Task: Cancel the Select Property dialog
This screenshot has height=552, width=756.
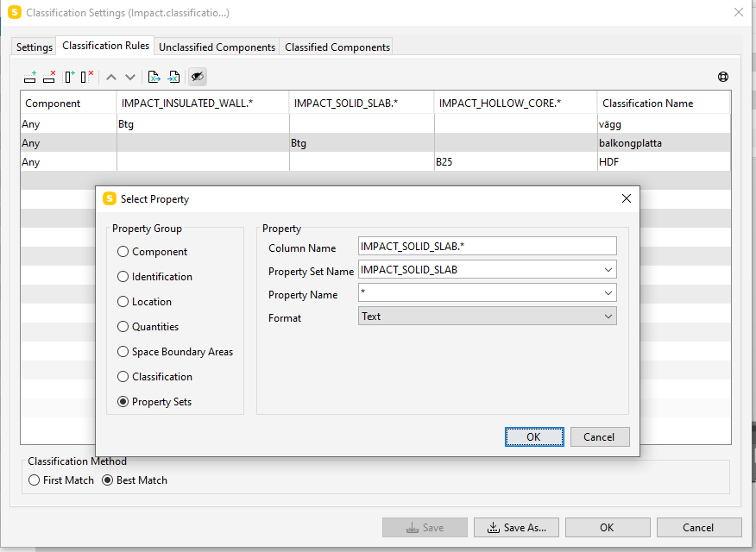Action: click(x=599, y=437)
